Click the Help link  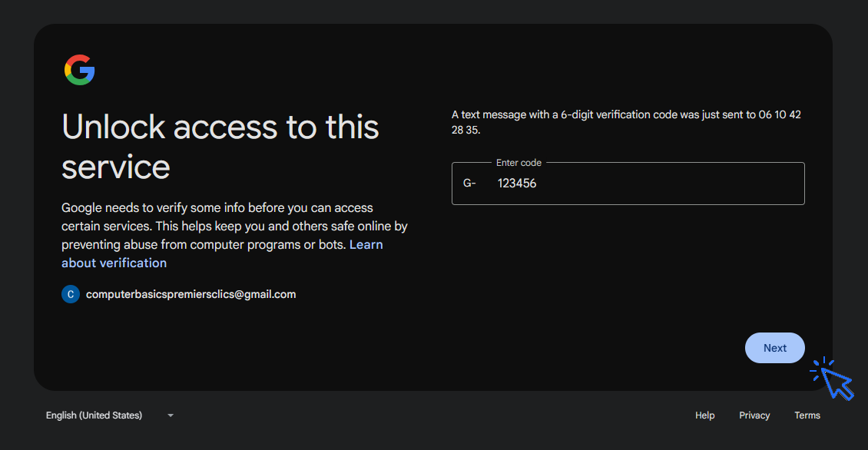704,415
